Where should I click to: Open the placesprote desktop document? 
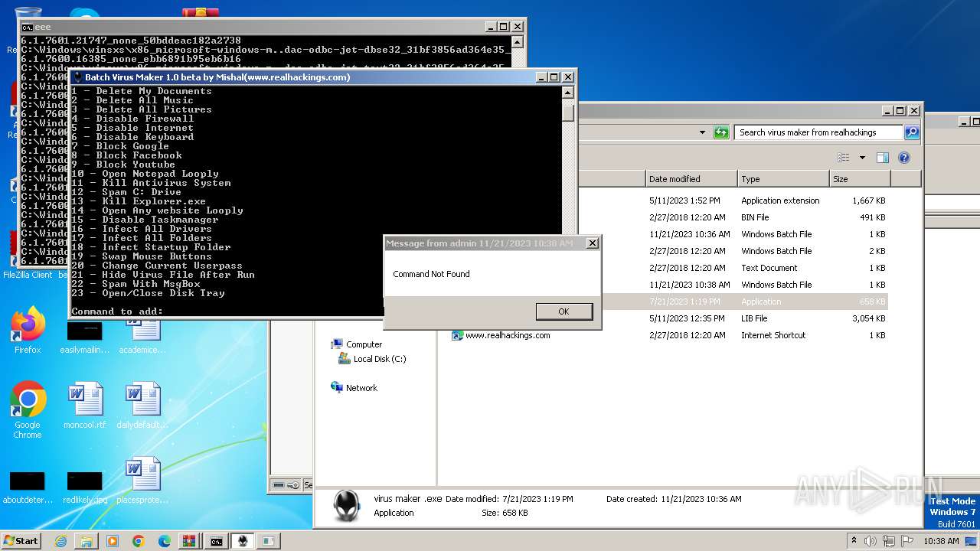pos(143,481)
